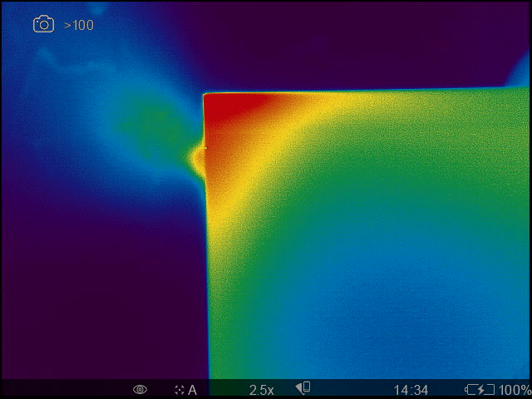The height and width of the screenshot is (399, 532).
Task: Select the 14:34 clock readout
Action: (x=411, y=390)
